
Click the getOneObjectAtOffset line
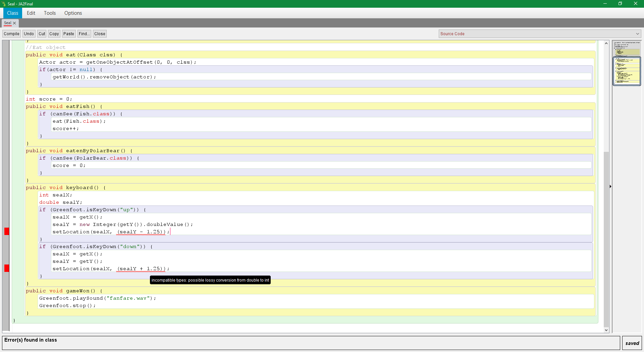click(x=118, y=62)
